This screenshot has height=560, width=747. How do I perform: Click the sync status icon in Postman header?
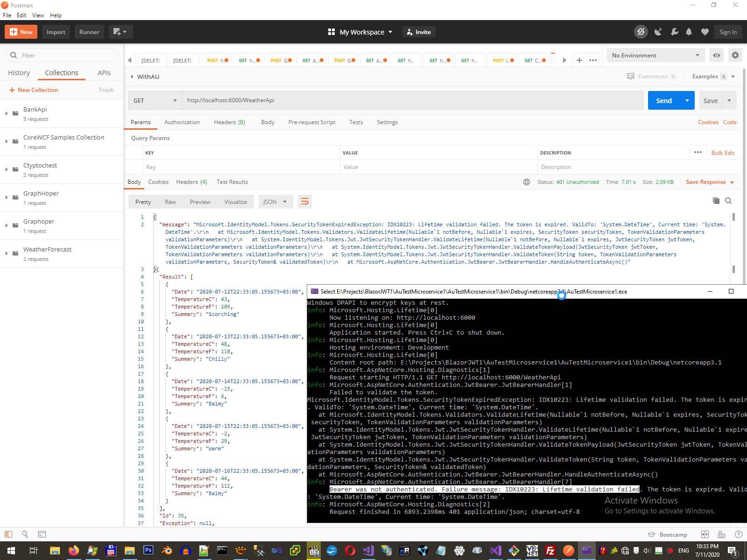(x=641, y=32)
